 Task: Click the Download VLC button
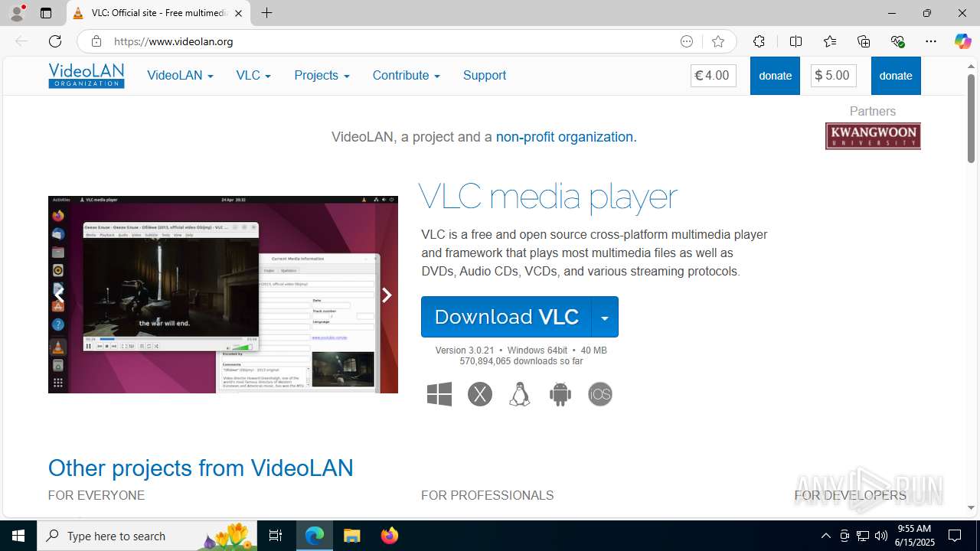point(506,317)
